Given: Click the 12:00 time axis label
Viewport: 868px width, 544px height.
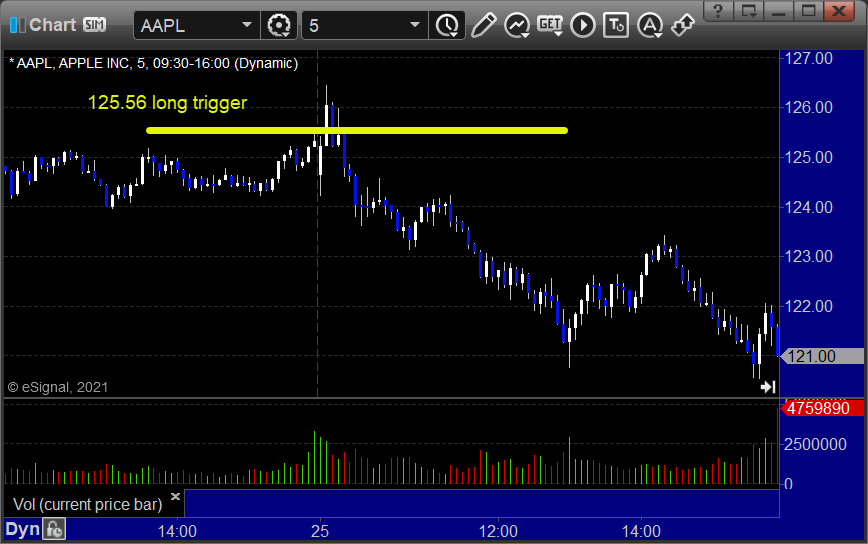Looking at the screenshot, I should (x=498, y=531).
